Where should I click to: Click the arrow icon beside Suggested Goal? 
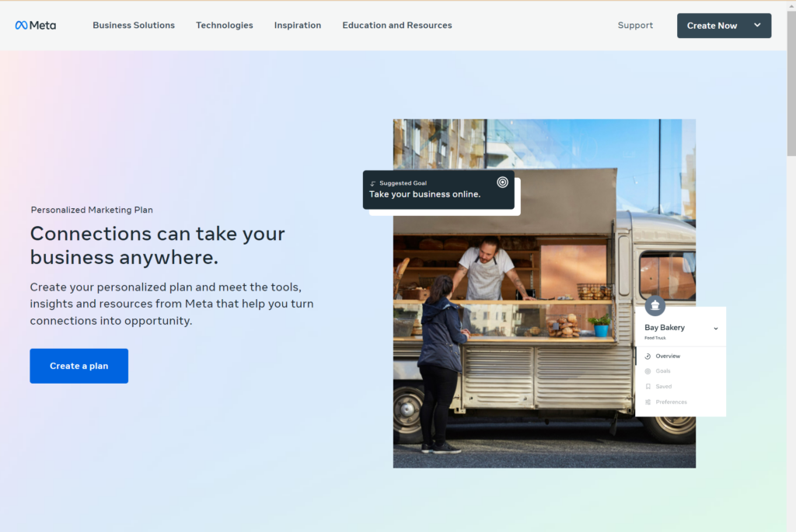click(x=373, y=183)
